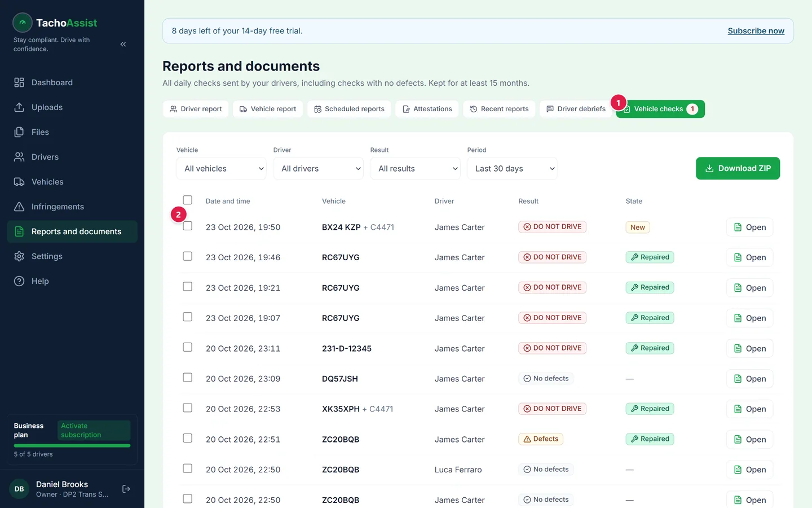Click the wrench icon in 19:46 Repaired badge

[x=634, y=257]
